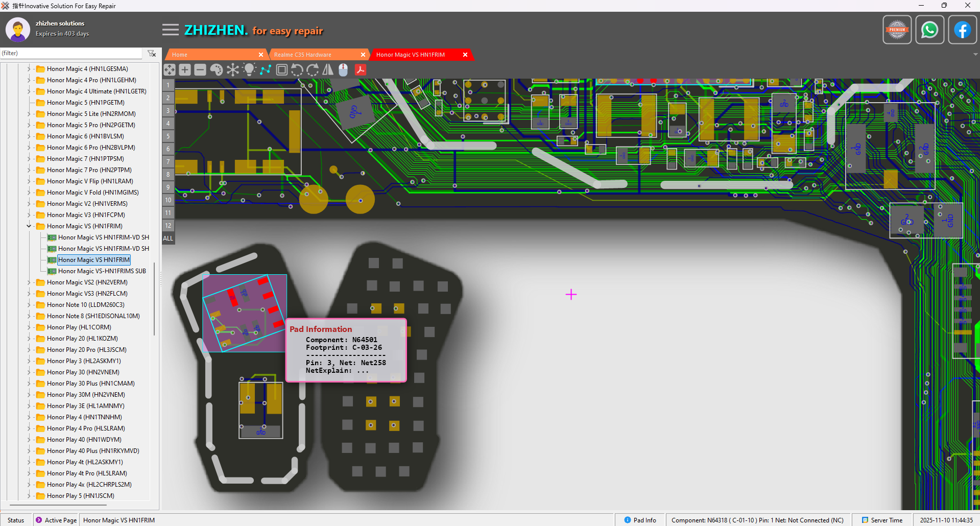Click the network star nodes icon
This screenshot has width=980, height=526.
tap(233, 70)
